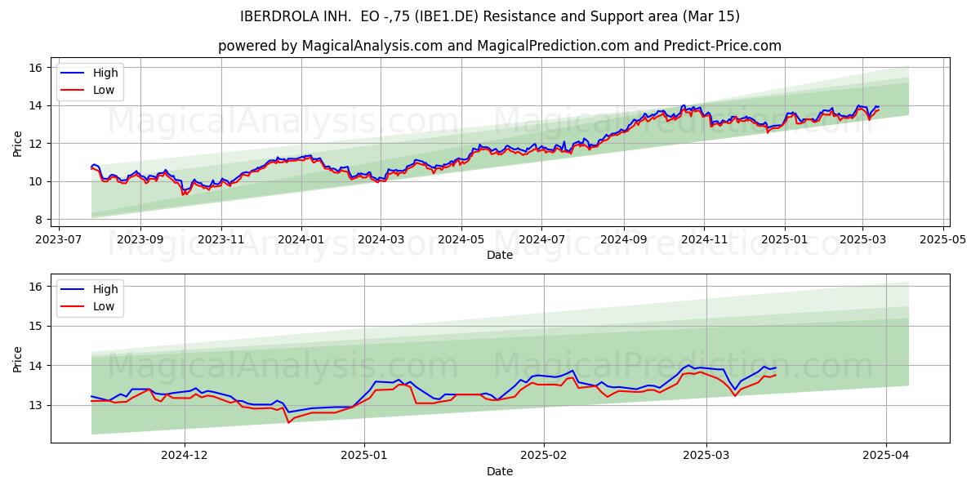Click the 'Price' axis label of top chart

click(18, 142)
